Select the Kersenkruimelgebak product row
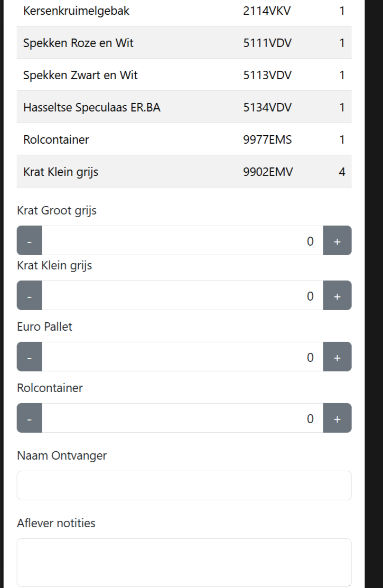This screenshot has width=383, height=588. pyautogui.click(x=185, y=11)
